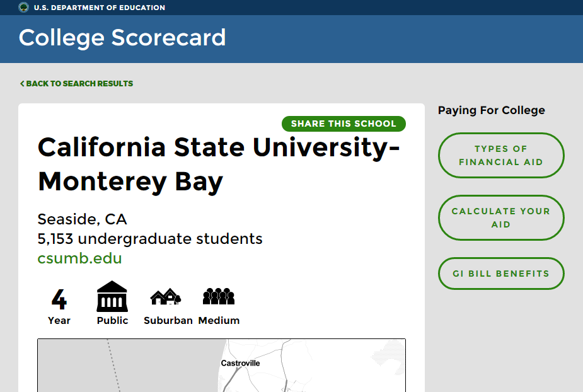Click the 5,153 undergraduate students text

(x=150, y=239)
